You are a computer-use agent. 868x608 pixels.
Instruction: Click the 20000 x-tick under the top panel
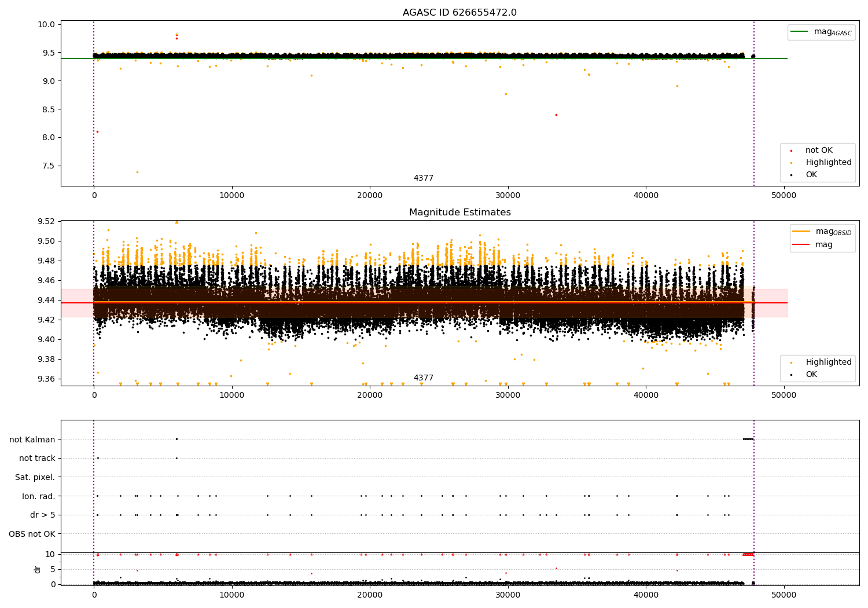(x=370, y=196)
